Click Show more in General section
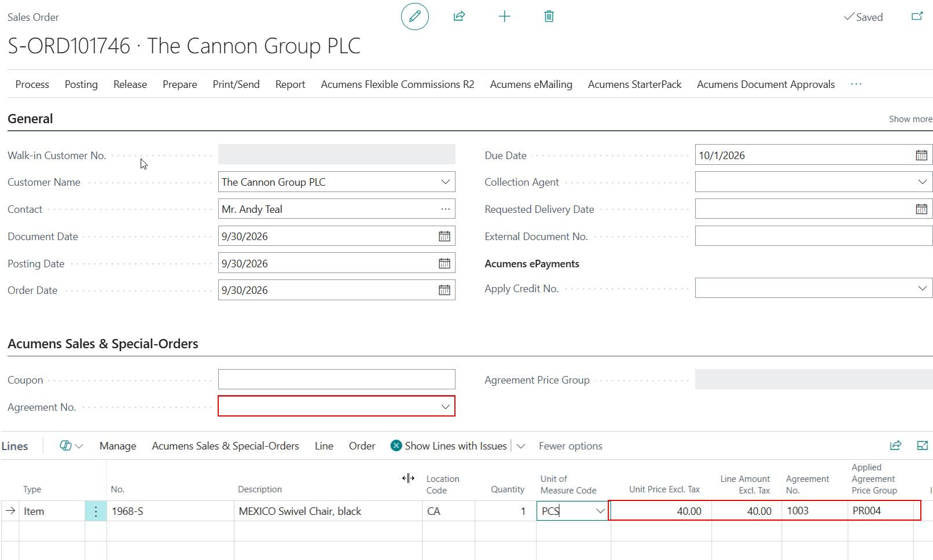 pos(910,119)
